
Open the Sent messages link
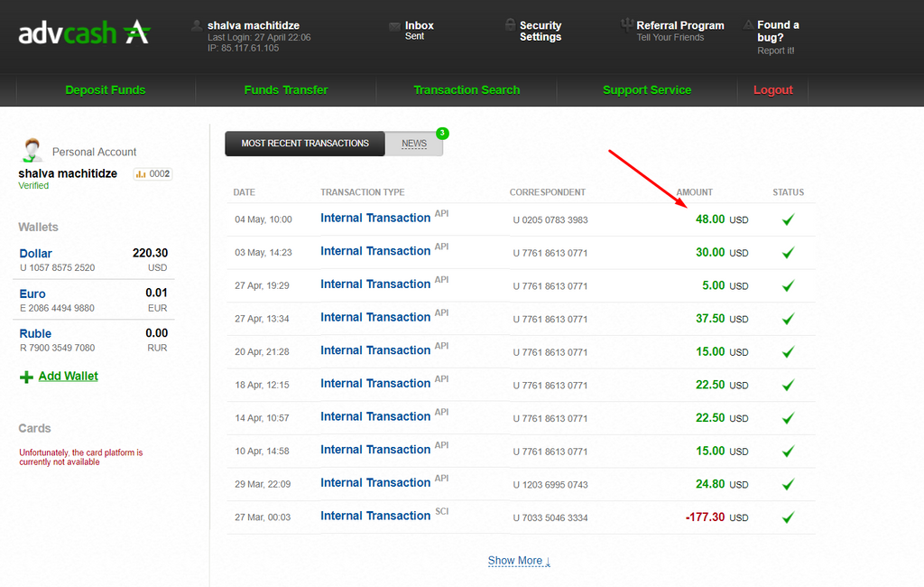pyautogui.click(x=414, y=37)
